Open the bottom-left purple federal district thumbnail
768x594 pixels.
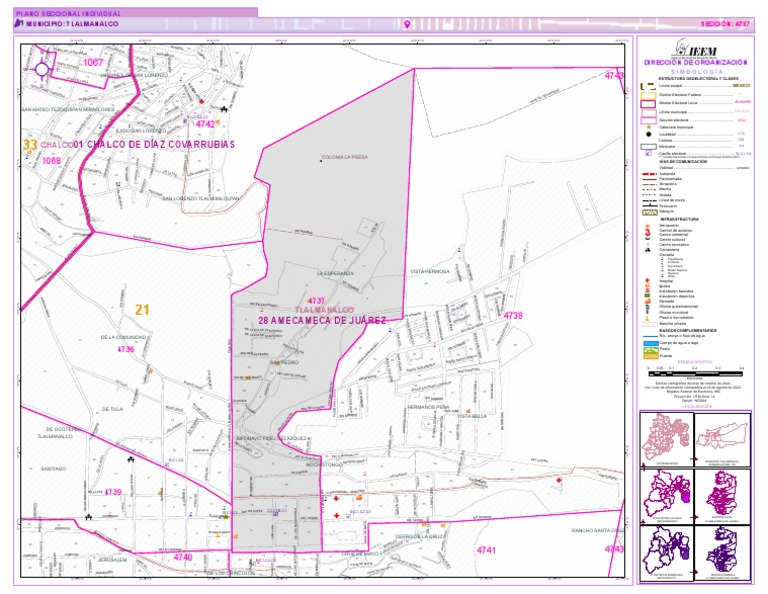pos(667,553)
